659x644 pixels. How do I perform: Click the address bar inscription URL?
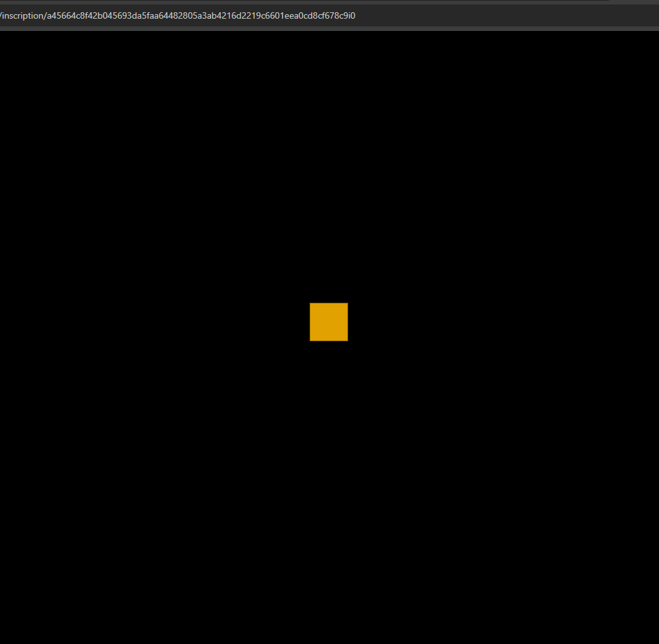[x=178, y=15]
